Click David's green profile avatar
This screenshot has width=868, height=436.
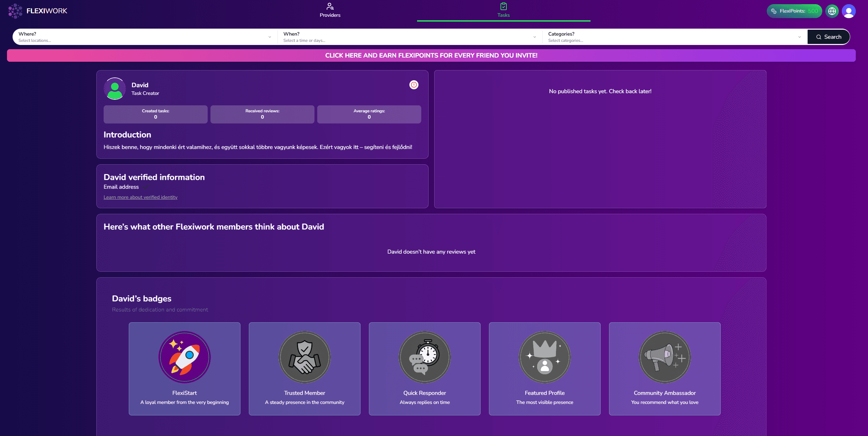click(x=115, y=89)
